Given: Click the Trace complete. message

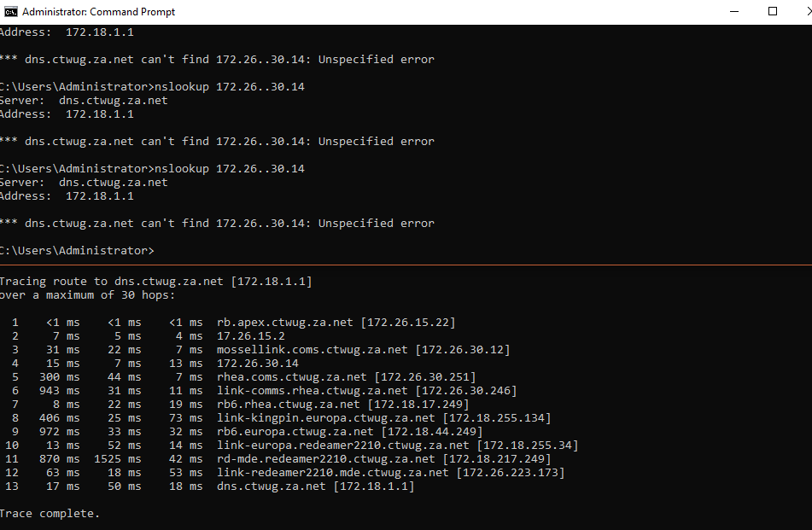Looking at the screenshot, I should 50,514.
